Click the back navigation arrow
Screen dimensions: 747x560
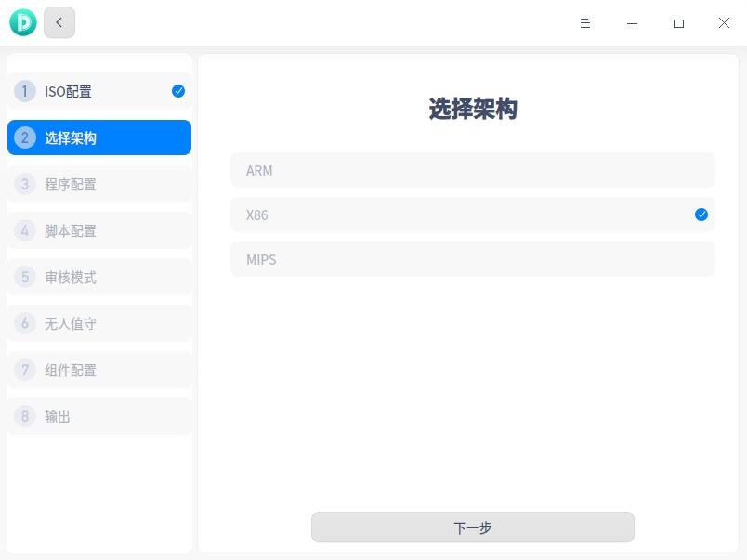pyautogui.click(x=59, y=22)
